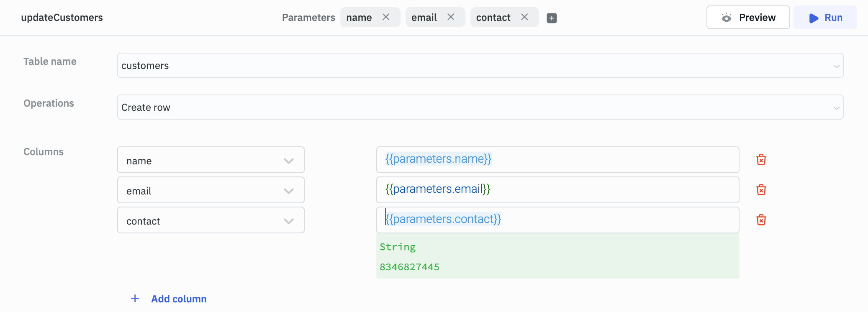The height and width of the screenshot is (312, 868).
Task: Click the plus icon beside Add column
Action: pyautogui.click(x=135, y=299)
